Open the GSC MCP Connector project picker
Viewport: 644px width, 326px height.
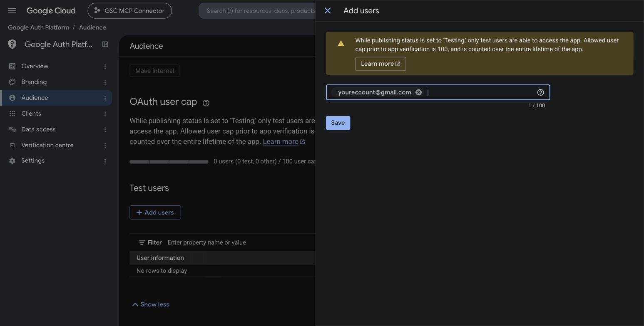point(129,11)
